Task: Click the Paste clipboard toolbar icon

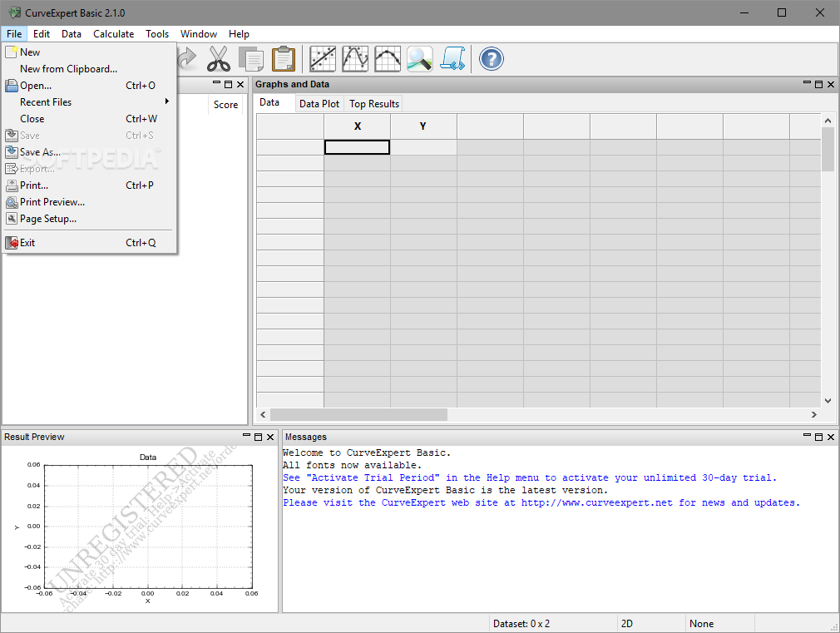Action: click(x=284, y=59)
